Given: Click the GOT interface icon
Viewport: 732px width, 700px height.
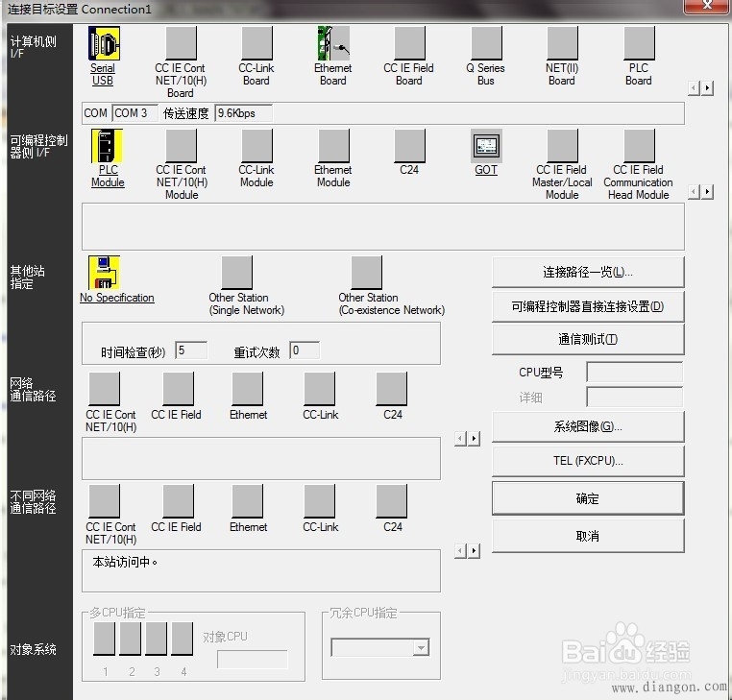Looking at the screenshot, I should coord(486,146).
